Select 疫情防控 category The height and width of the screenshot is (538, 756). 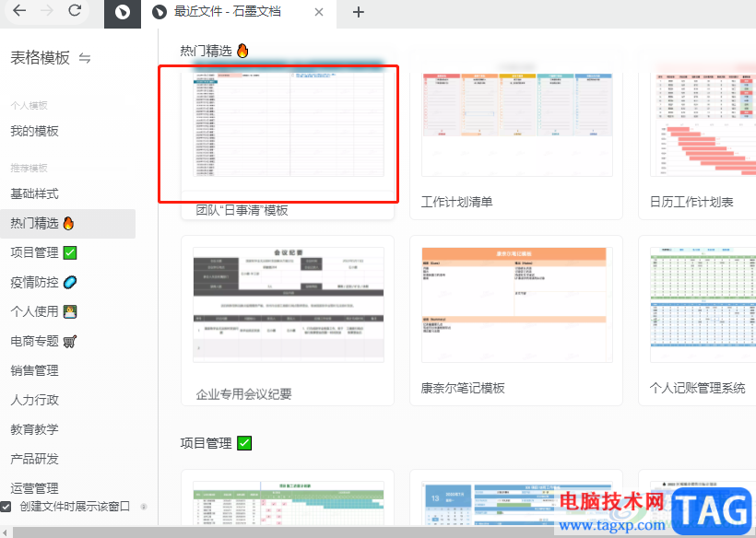click(x=43, y=282)
